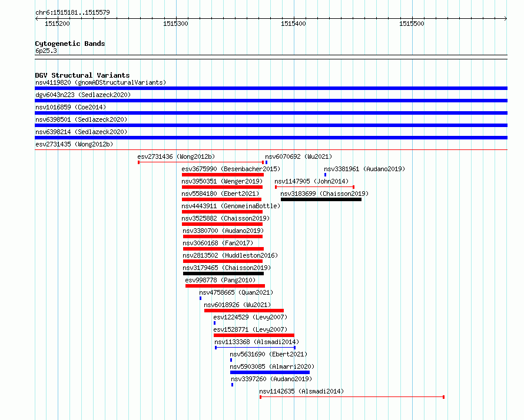
Task: Click the chr6:1515181..1515579 coordinates label
Action: (x=72, y=13)
